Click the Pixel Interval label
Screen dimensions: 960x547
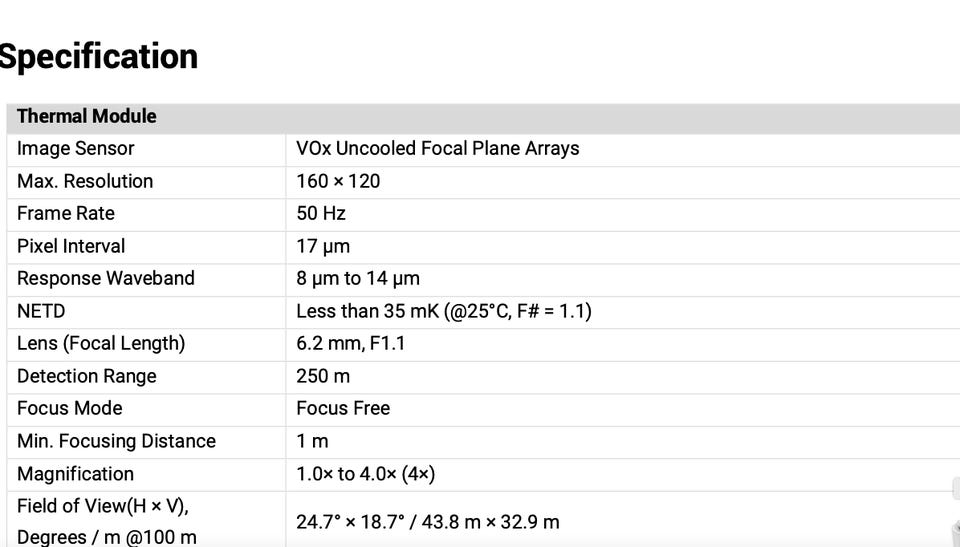(71, 246)
